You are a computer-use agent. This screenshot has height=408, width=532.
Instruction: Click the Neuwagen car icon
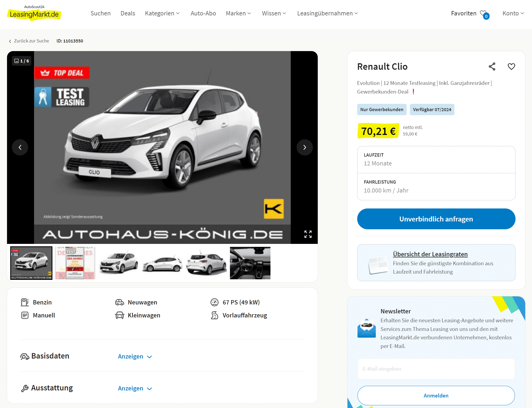pyautogui.click(x=119, y=302)
